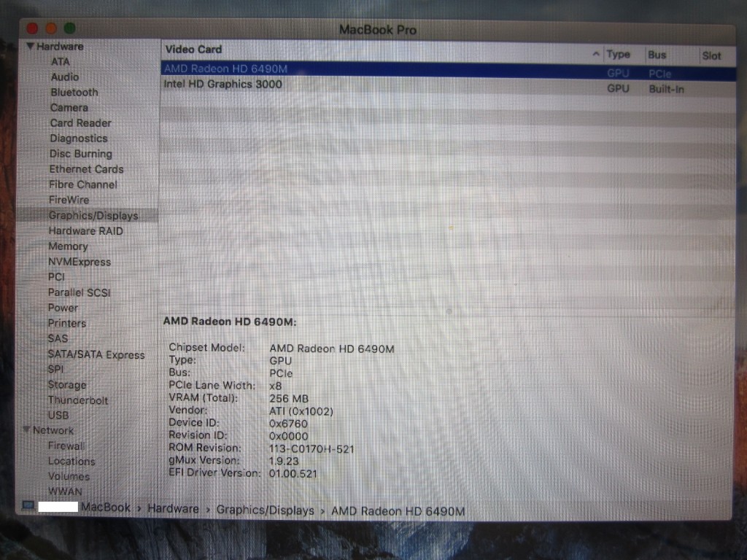Screen dimensions: 747x560
Task: Select Hardware RAID entry
Action: 86,231
